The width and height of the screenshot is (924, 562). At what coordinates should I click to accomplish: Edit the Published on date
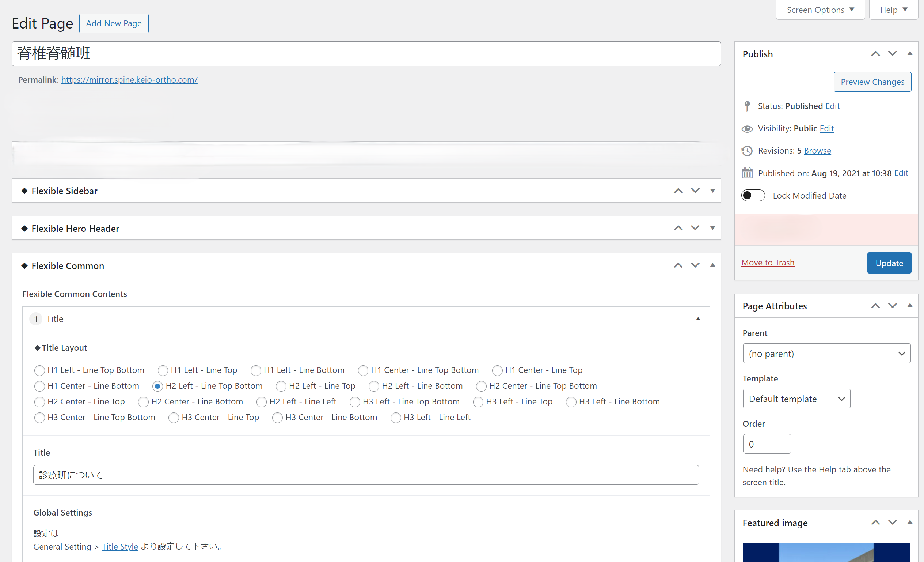[x=901, y=173]
